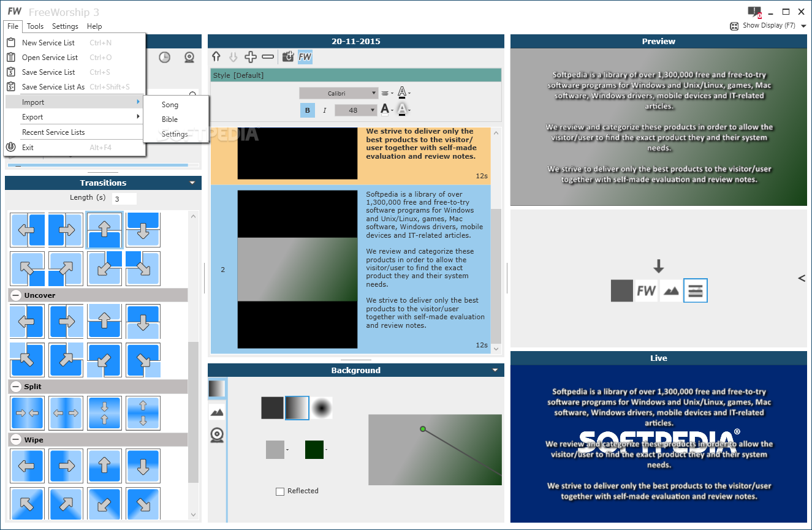Select the Wipe up transition

pyautogui.click(x=104, y=466)
